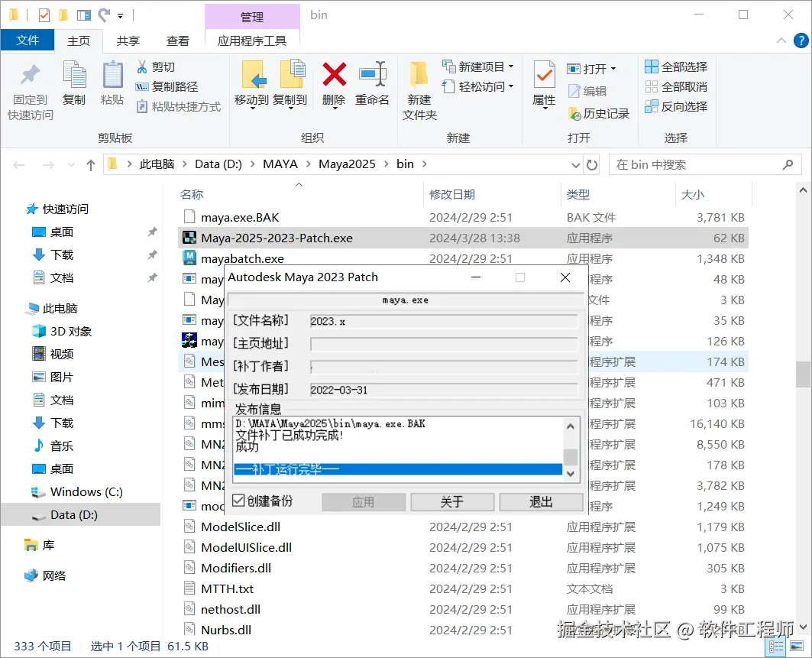Click the Pin to Quick Access icon
This screenshot has width=812, height=658.
coord(30,75)
